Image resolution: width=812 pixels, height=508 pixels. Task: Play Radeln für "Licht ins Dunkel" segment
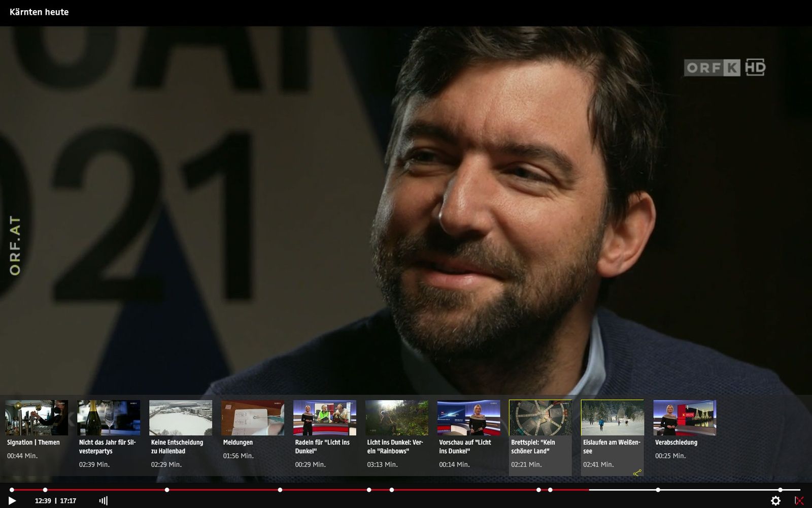325,418
